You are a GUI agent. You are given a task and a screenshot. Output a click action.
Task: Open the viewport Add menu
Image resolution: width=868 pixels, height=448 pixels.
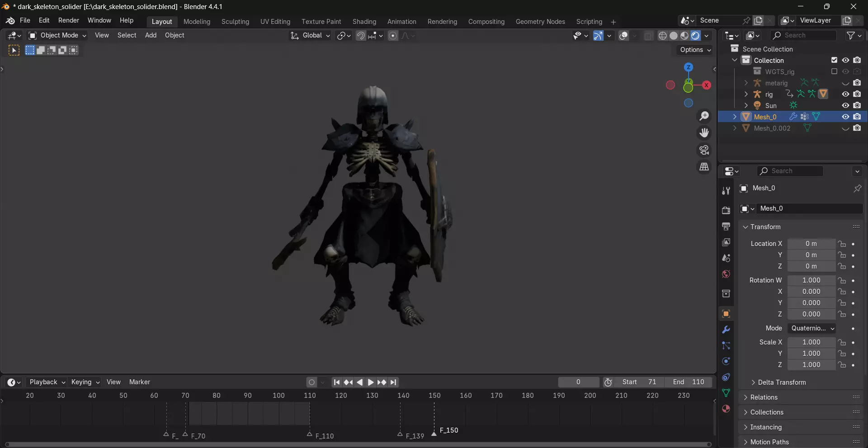click(151, 35)
